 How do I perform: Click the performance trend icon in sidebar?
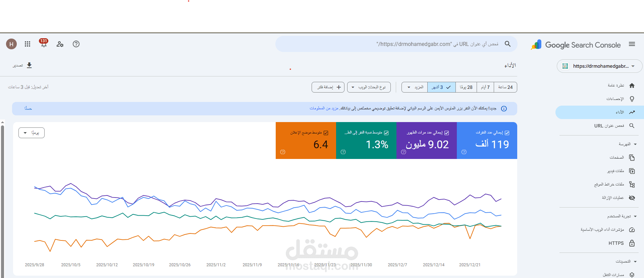[632, 112]
